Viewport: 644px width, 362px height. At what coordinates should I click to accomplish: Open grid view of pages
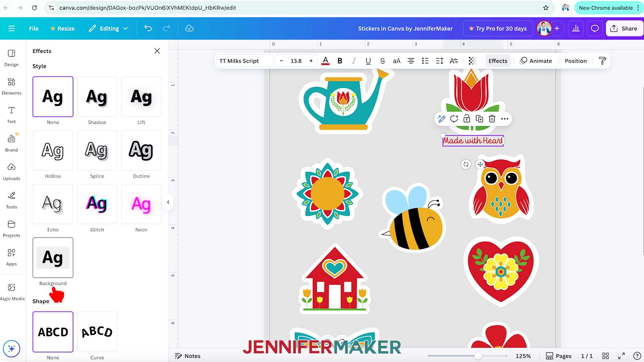pos(605,356)
